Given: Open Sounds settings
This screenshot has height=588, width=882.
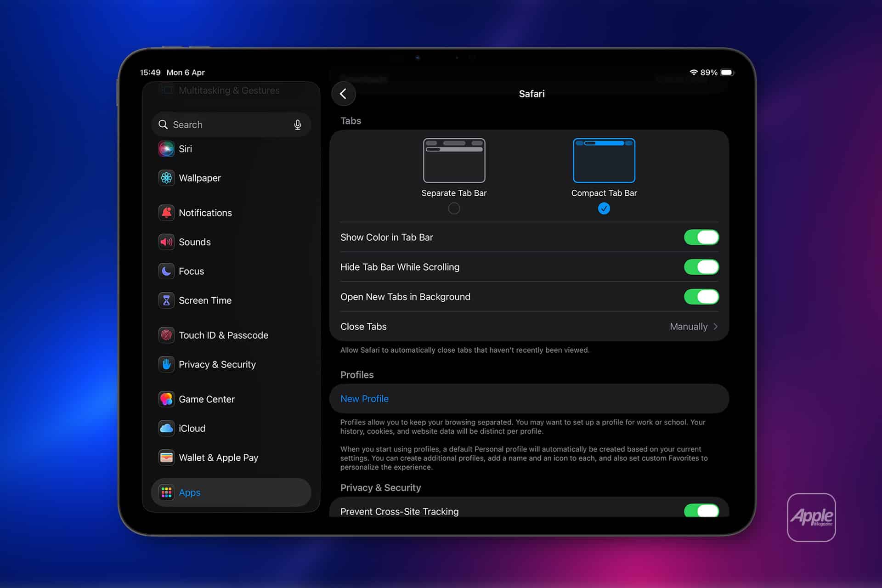Looking at the screenshot, I should (231, 242).
